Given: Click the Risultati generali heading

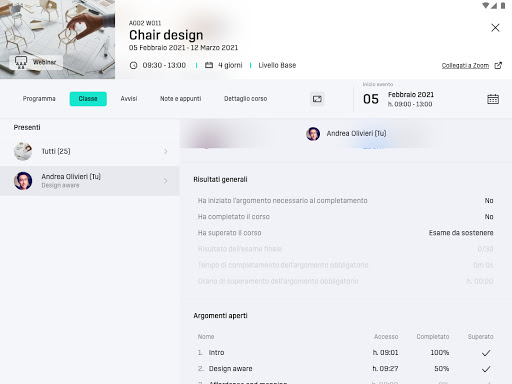Looking at the screenshot, I should pos(220,179).
